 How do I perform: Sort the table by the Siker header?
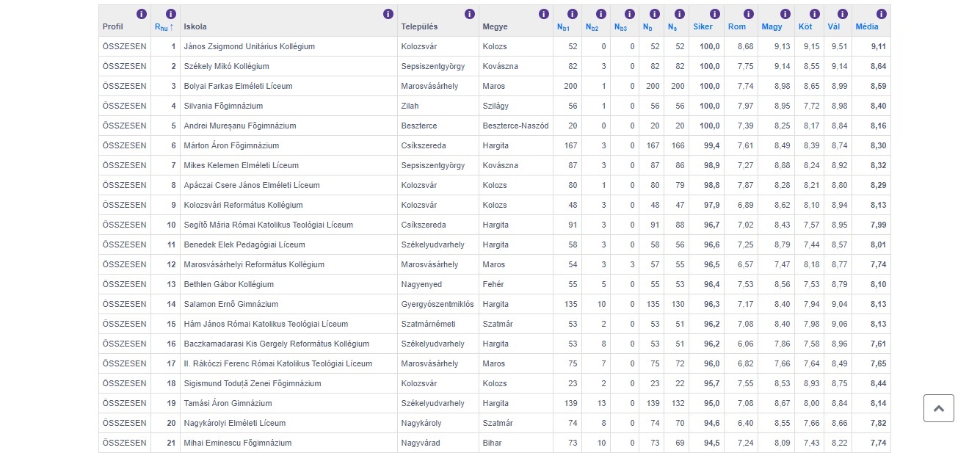tap(703, 27)
